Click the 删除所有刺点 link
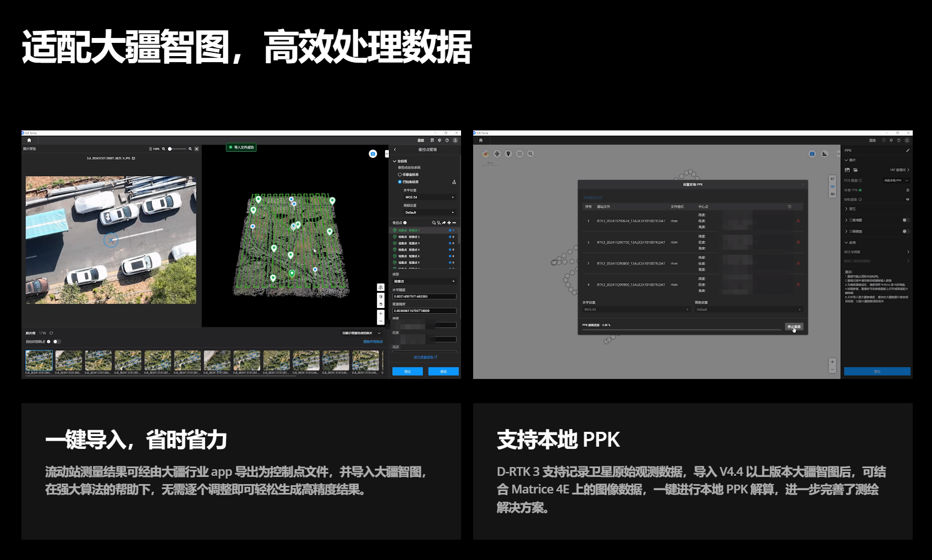Image resolution: width=932 pixels, height=560 pixels. click(373, 342)
